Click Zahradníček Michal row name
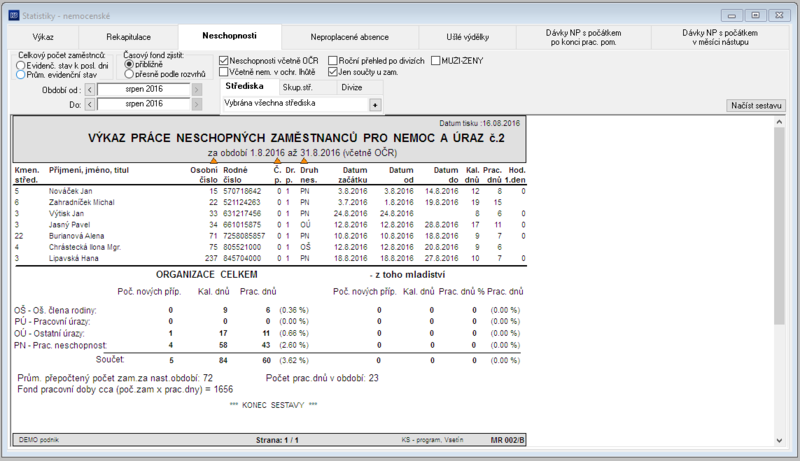This screenshot has width=800, height=461. point(82,202)
